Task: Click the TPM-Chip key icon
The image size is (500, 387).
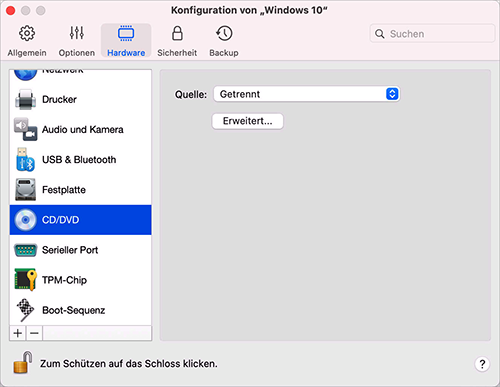Action: 25,280
